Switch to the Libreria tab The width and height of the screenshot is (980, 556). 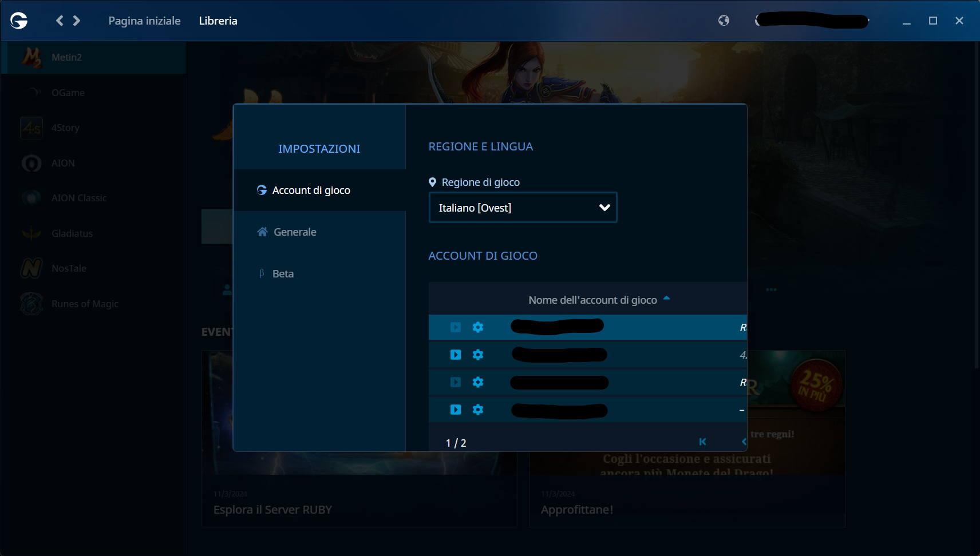click(218, 21)
